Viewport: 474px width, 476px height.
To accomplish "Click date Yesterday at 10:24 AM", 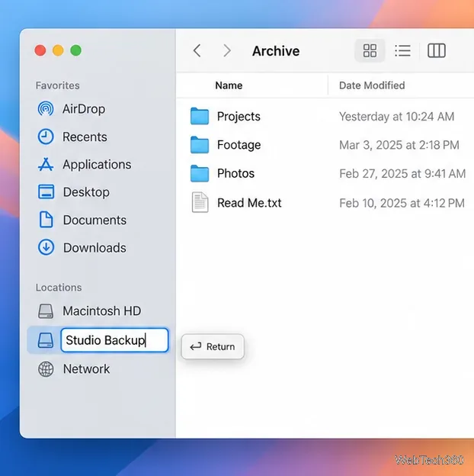I will 397,117.
